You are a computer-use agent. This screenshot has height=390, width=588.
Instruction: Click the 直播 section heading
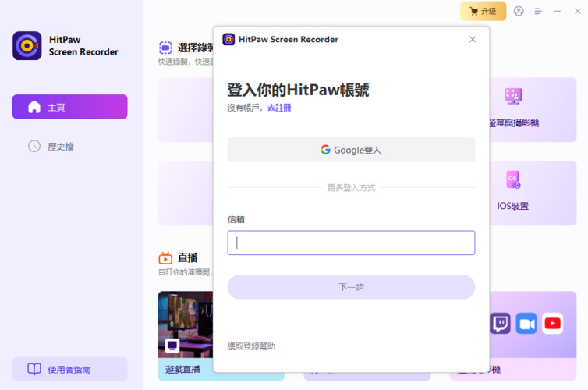187,257
